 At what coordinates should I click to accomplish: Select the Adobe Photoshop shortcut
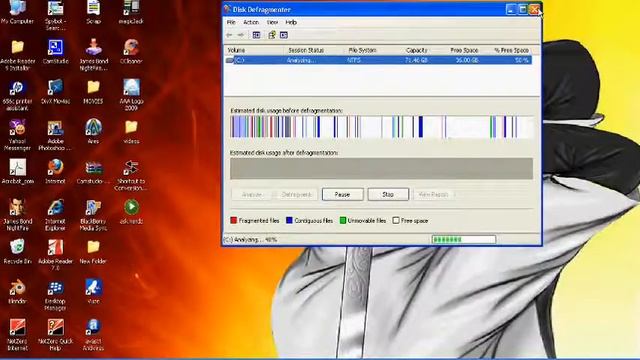click(56, 135)
